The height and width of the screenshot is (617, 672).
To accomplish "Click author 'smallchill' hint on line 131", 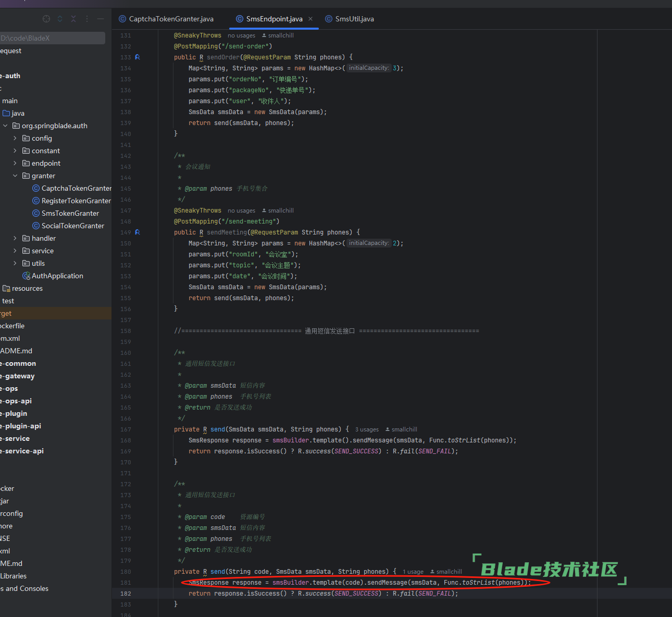I will point(278,35).
